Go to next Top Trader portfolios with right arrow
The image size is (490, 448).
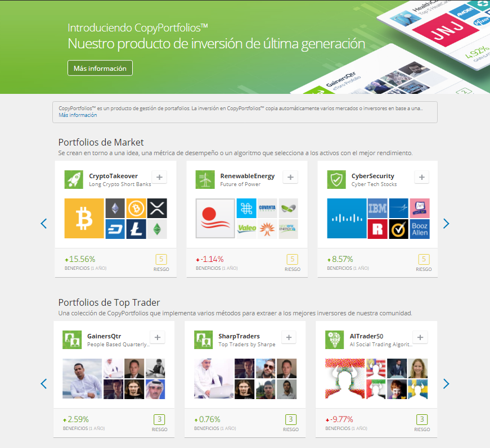446,384
